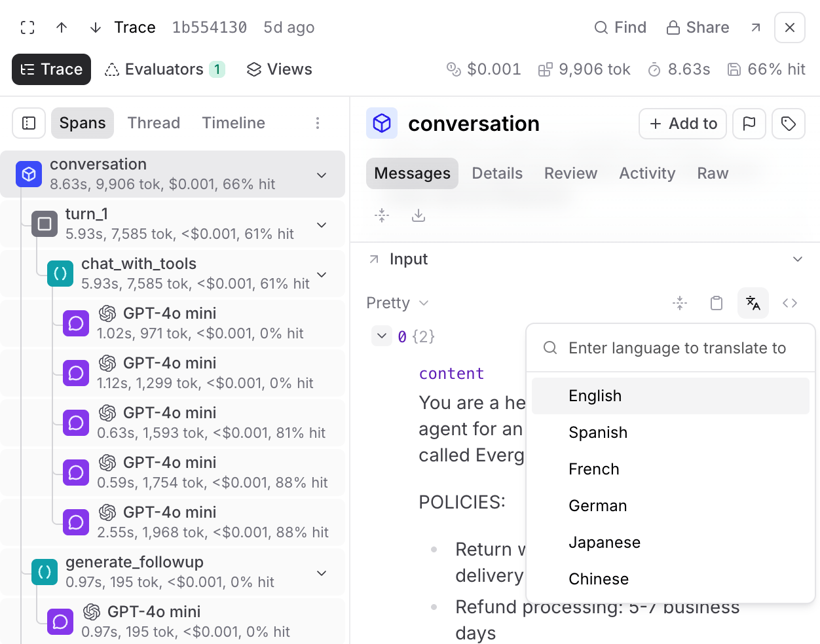
Task: Collapse all messages icon below tabs
Action: point(382,215)
